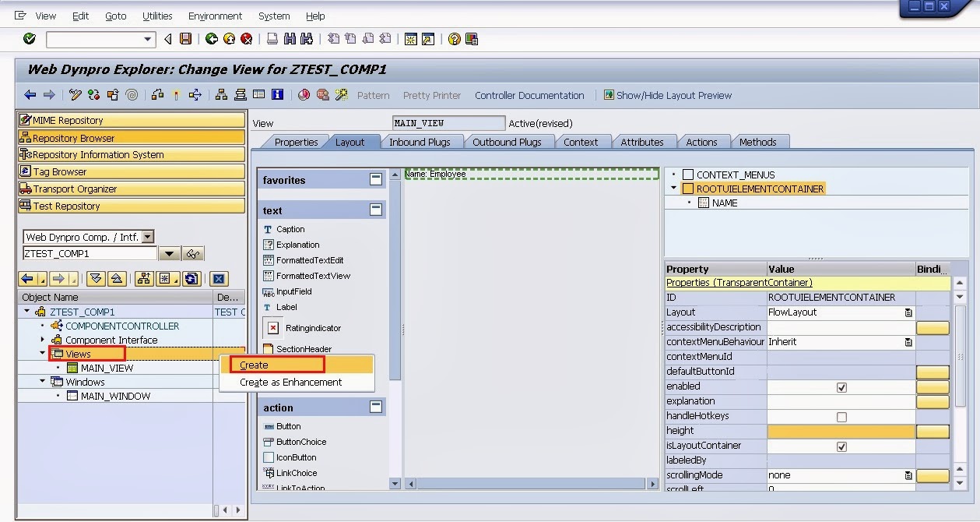
Task: Toggle the isLayoutContainer checkbox
Action: 841,446
